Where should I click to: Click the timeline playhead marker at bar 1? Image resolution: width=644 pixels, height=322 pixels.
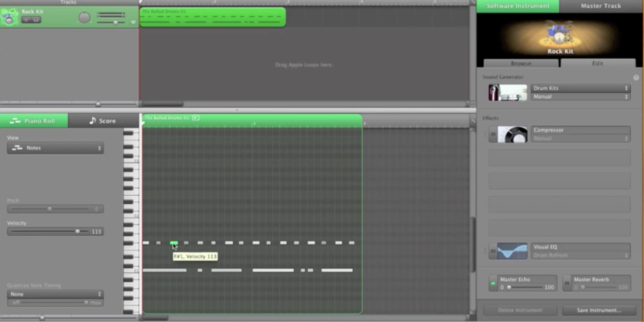point(141,3)
